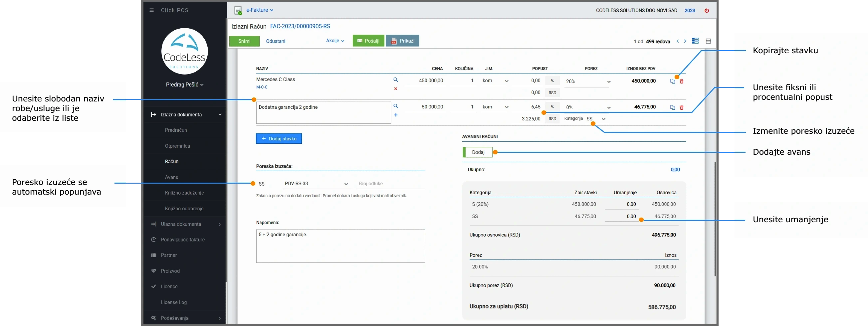Delete the Dodatna garancija item row
Image resolution: width=868 pixels, height=326 pixels.
point(681,107)
